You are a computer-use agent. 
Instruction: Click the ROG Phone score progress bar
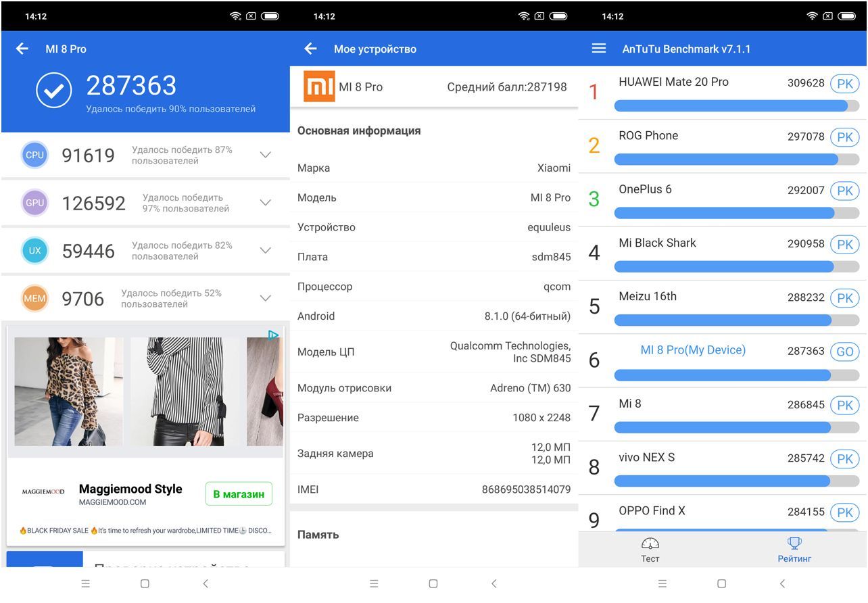(736, 160)
